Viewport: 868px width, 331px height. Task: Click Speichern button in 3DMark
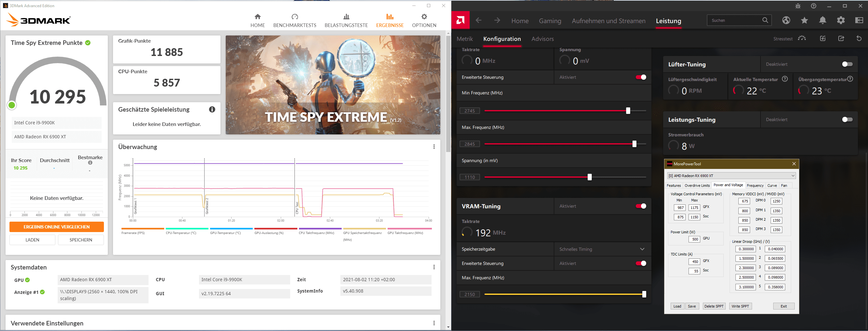pos(81,240)
